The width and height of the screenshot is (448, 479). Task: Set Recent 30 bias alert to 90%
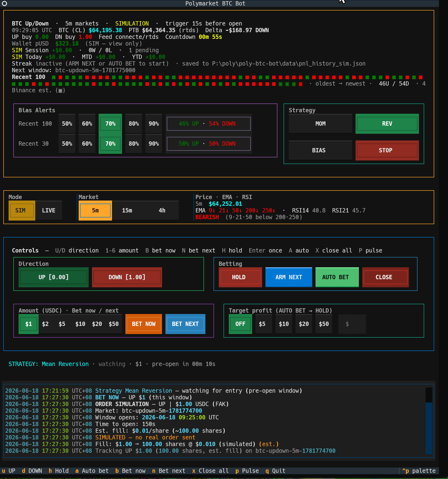point(154,144)
